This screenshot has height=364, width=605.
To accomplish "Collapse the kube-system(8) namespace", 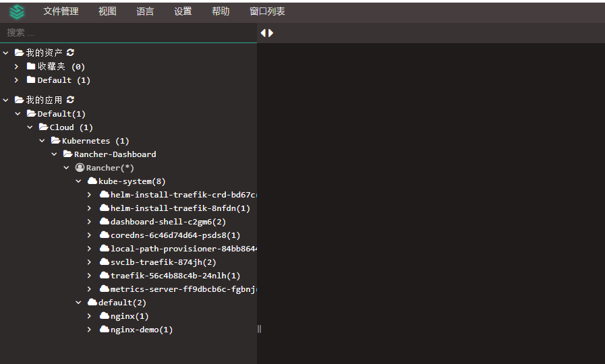I will (78, 181).
